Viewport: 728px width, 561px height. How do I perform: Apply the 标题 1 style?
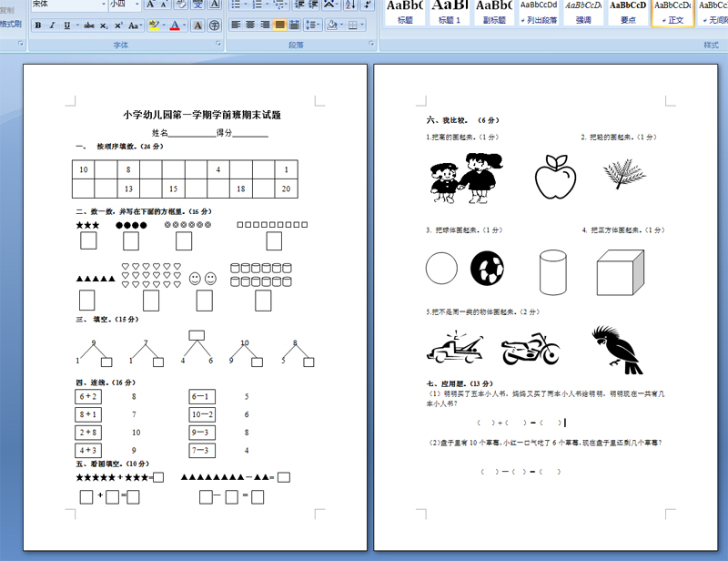pyautogui.click(x=450, y=13)
